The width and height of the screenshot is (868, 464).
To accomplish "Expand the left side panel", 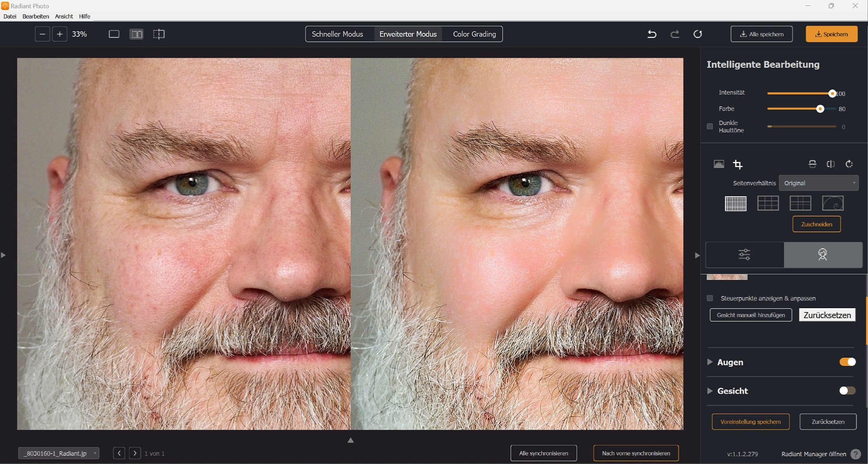I will 3,255.
